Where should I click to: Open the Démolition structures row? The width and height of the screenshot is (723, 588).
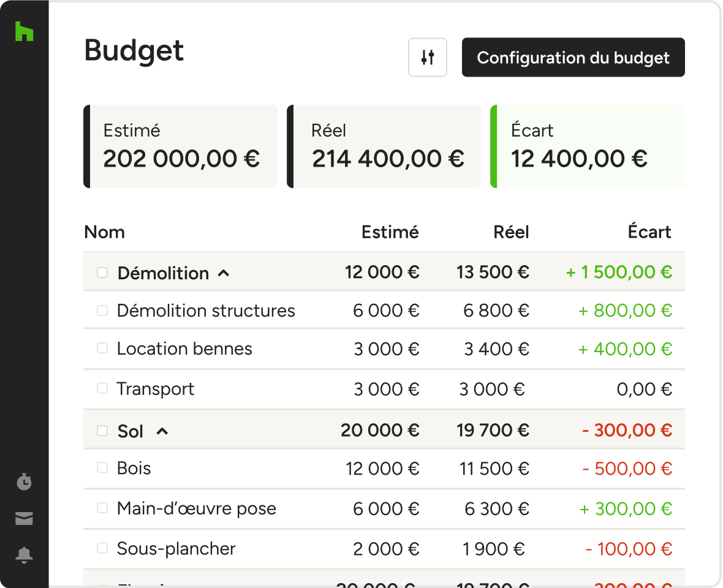click(206, 311)
